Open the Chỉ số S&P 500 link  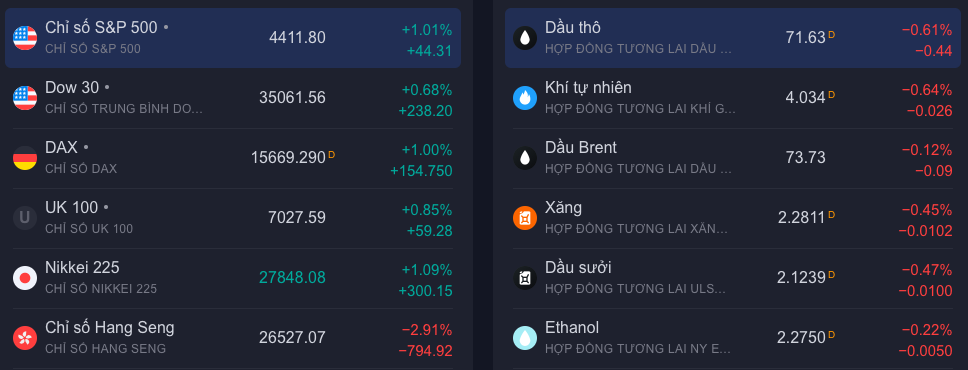101,27
